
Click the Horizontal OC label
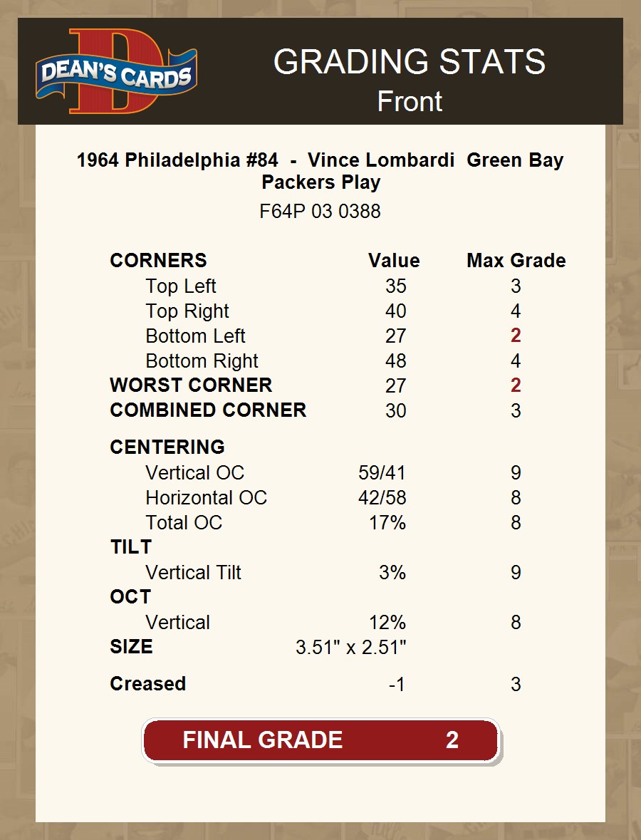pyautogui.click(x=206, y=498)
